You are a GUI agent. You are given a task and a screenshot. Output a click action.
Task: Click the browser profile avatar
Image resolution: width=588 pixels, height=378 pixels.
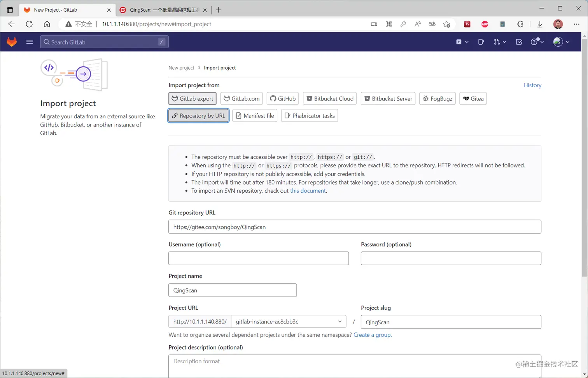coord(558,24)
